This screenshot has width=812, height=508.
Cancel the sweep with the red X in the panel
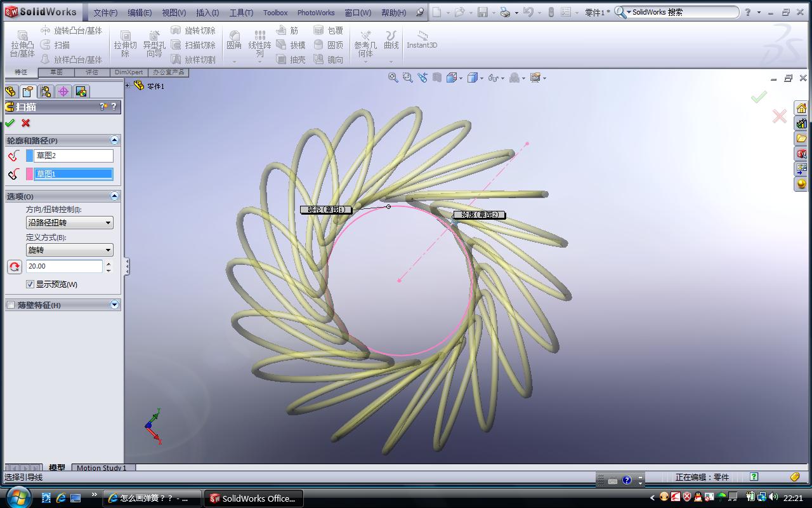point(25,123)
